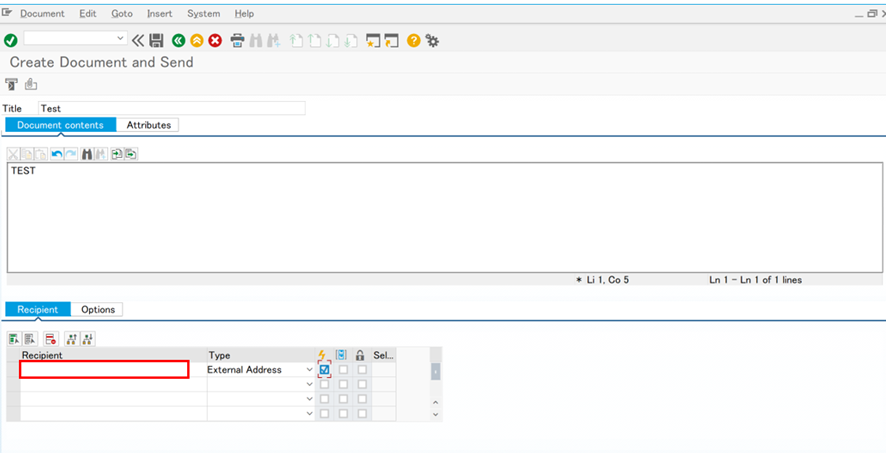Tick the copy checkbox in second recipient row
This screenshot has width=886, height=453.
point(344,384)
